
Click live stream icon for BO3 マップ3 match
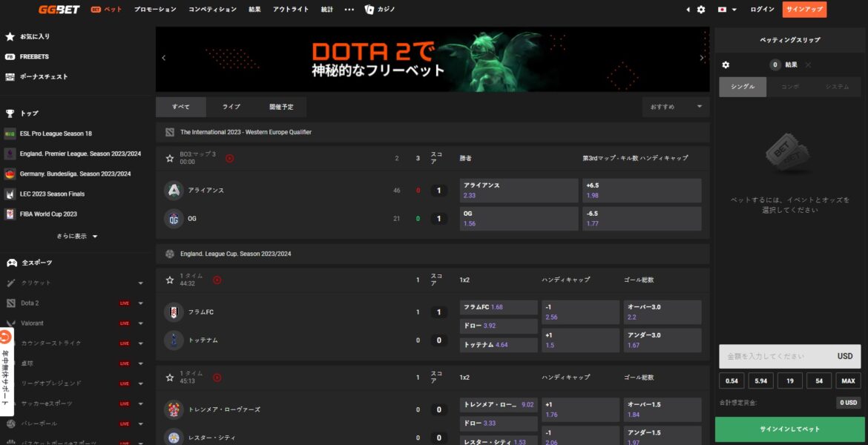230,158
